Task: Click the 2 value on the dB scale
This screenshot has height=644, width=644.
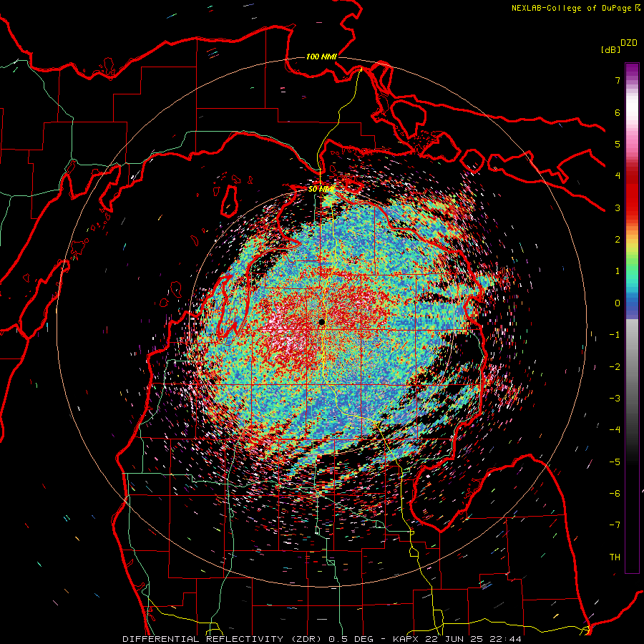Action: coord(618,240)
